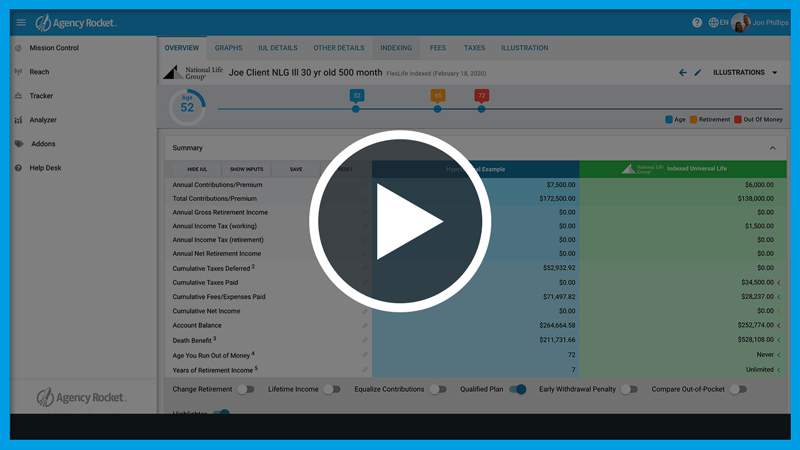Viewport: 800px width, 450px height.
Task: Toggle the Change Retirement switch
Action: click(243, 389)
